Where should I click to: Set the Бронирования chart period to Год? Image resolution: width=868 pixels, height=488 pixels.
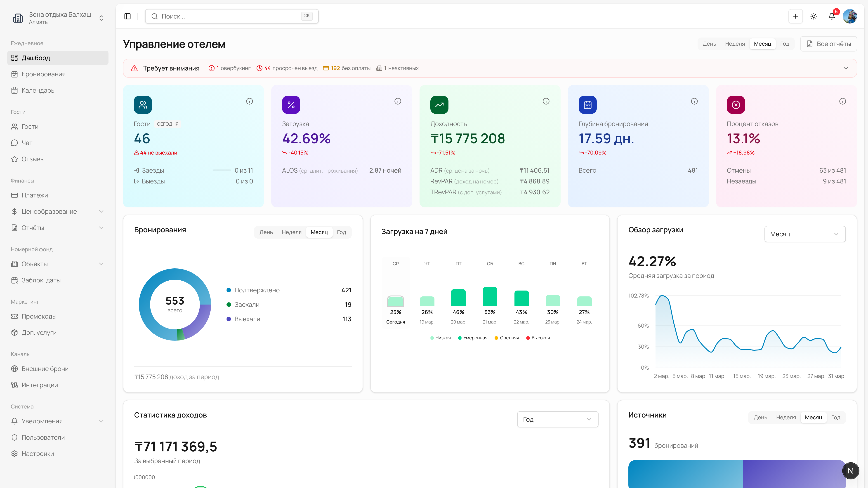[341, 232]
